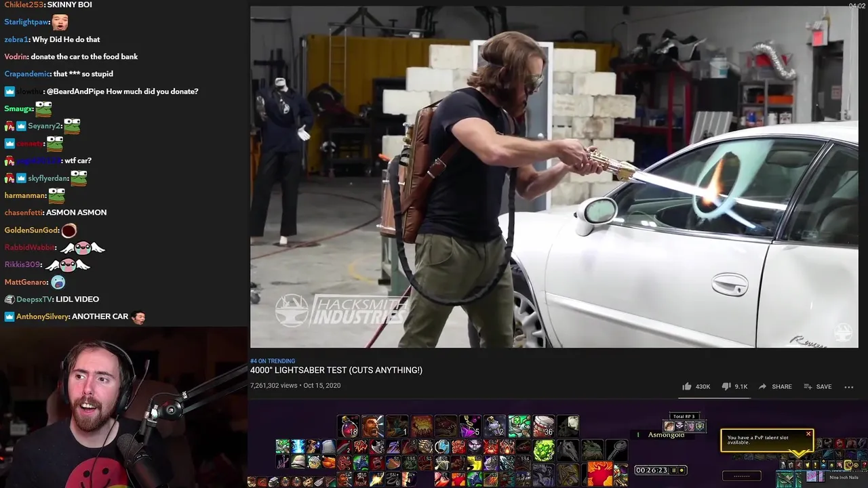Click the horse skull mount icon
The height and width of the screenshot is (488, 868).
tap(568, 451)
